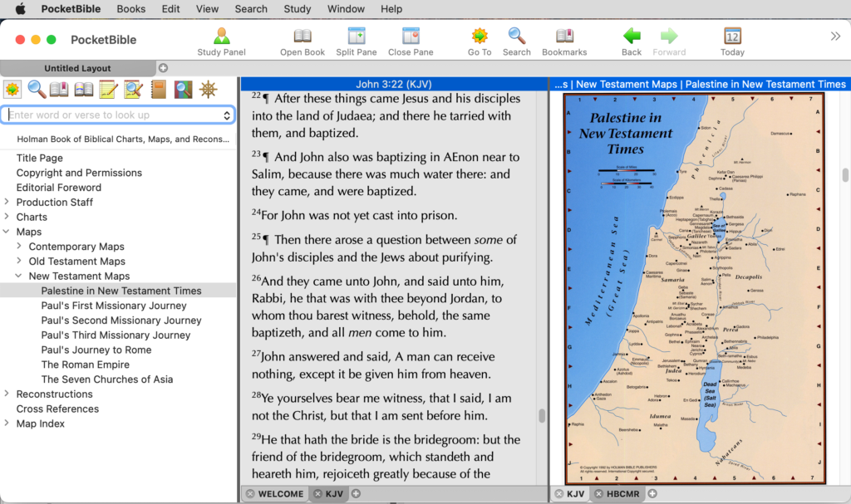Open the library search books-with-magnifier icon
The image size is (851, 504).
tap(184, 89)
